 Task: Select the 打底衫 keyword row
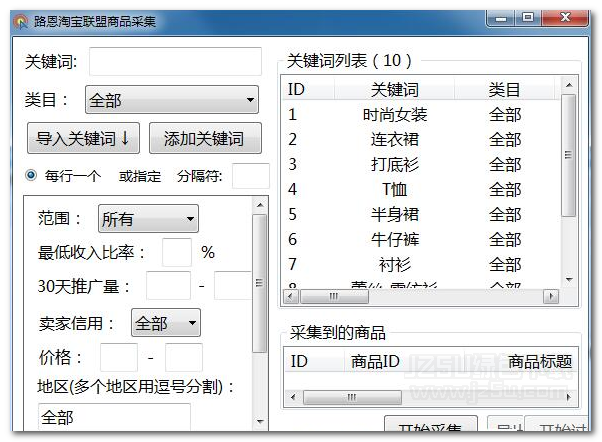coord(422,164)
